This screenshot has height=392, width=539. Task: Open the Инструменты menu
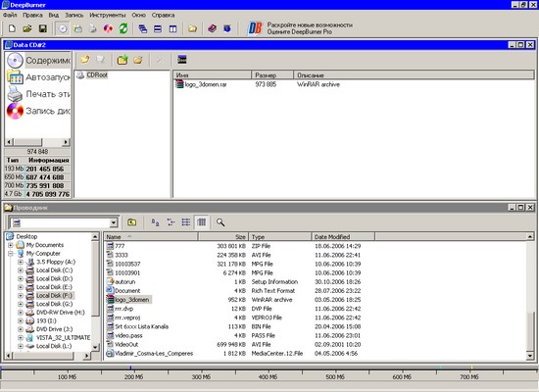(x=108, y=15)
